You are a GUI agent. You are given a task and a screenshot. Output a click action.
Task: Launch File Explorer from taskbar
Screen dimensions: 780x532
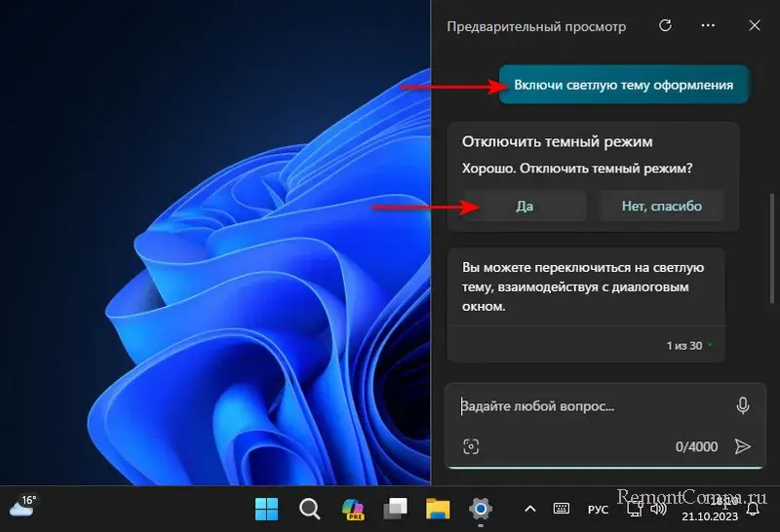[x=438, y=509]
